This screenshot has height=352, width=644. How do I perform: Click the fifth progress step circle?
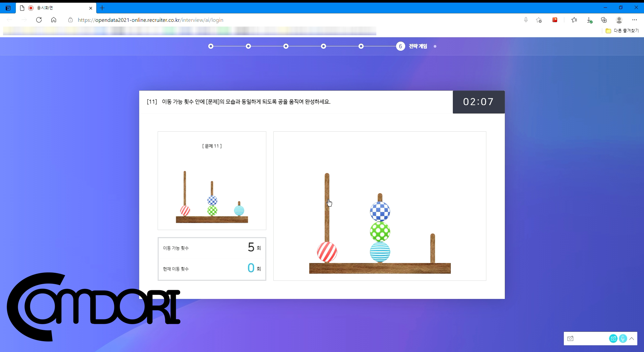tap(361, 46)
